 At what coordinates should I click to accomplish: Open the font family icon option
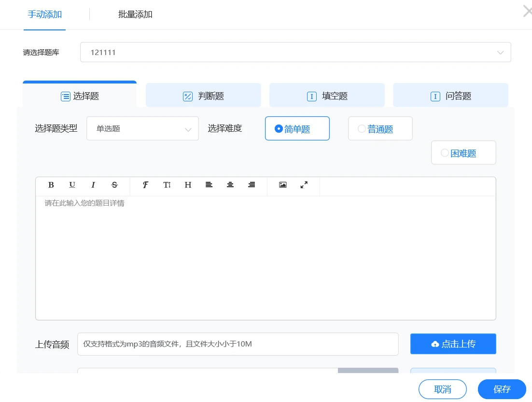(145, 185)
